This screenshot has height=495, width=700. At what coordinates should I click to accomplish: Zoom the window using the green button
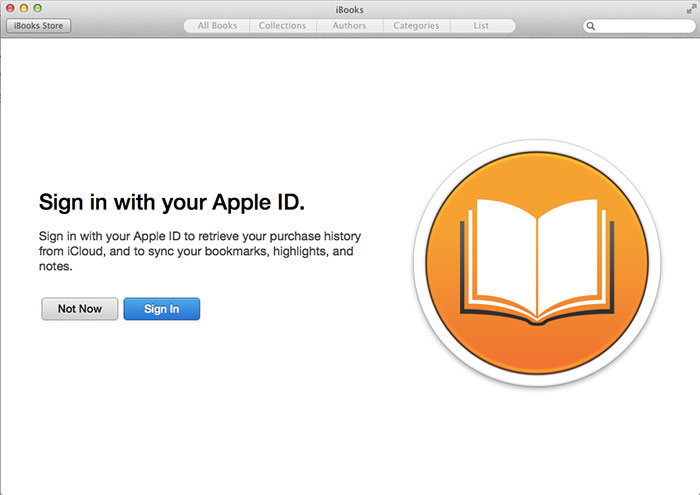[x=38, y=8]
